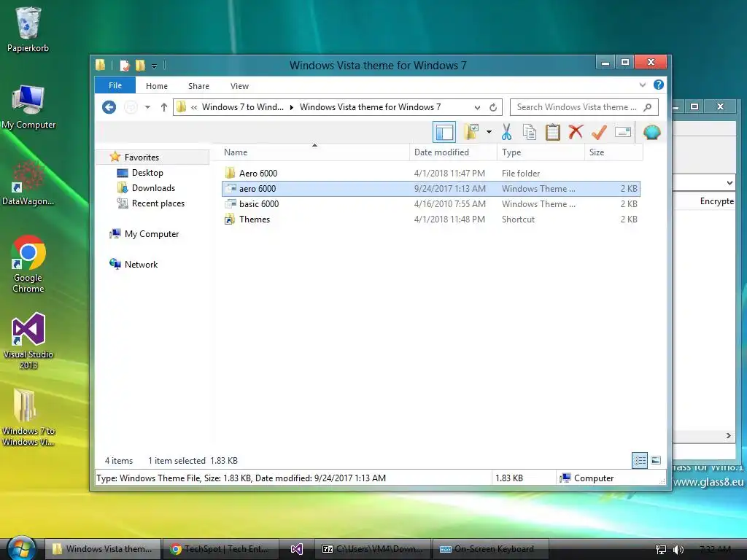Switch to Details view in the status bar

coord(639,460)
